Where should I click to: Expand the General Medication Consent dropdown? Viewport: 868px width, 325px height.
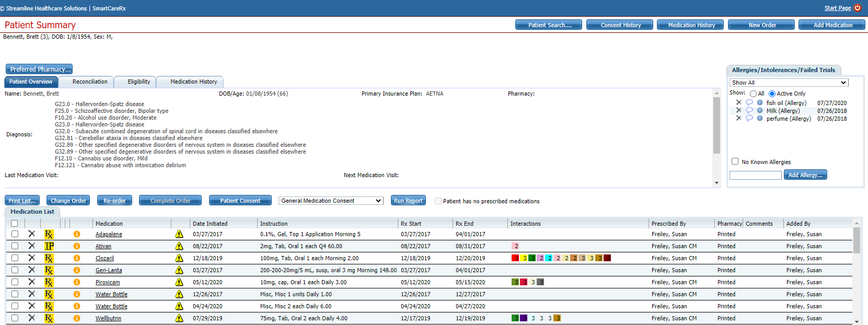click(331, 201)
